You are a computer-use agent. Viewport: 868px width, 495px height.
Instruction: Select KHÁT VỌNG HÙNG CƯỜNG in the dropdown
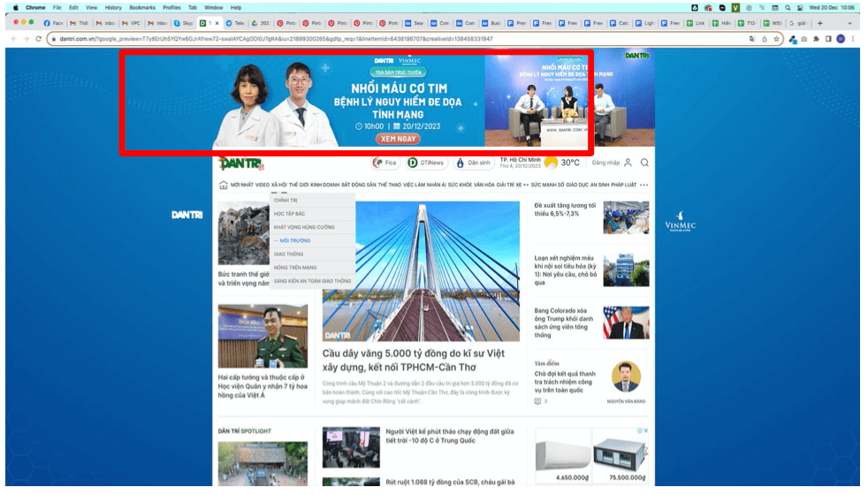[x=304, y=227]
